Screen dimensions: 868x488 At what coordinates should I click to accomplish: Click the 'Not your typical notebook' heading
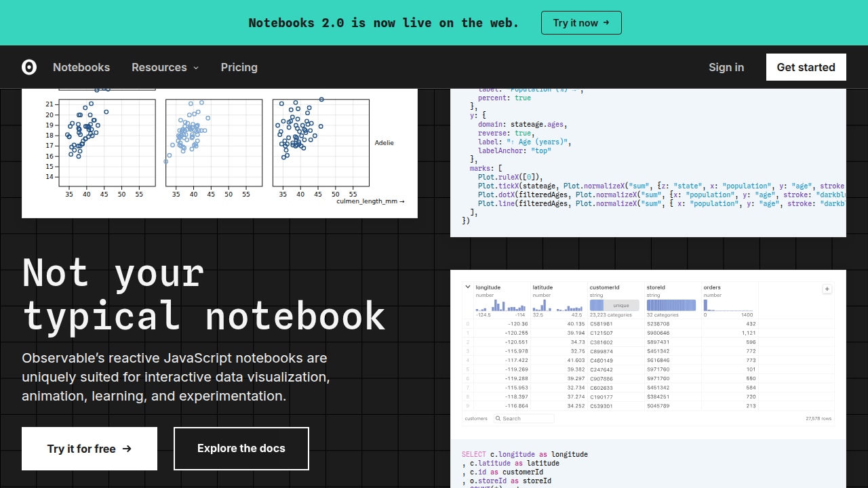[x=204, y=294]
